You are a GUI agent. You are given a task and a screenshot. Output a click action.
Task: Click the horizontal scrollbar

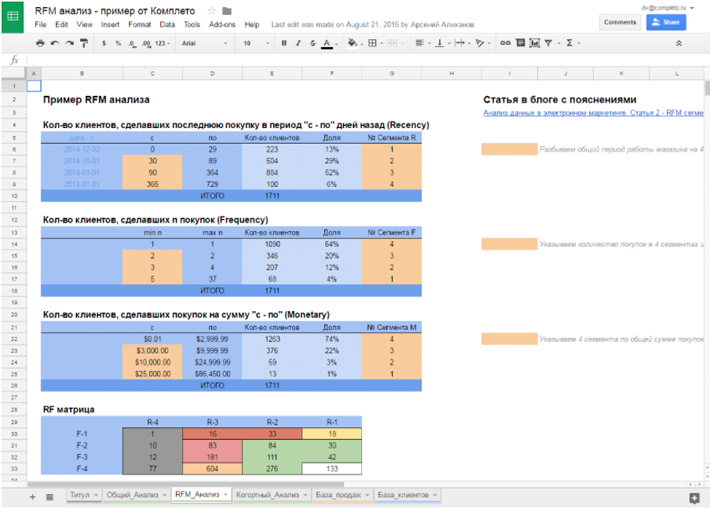(186, 484)
